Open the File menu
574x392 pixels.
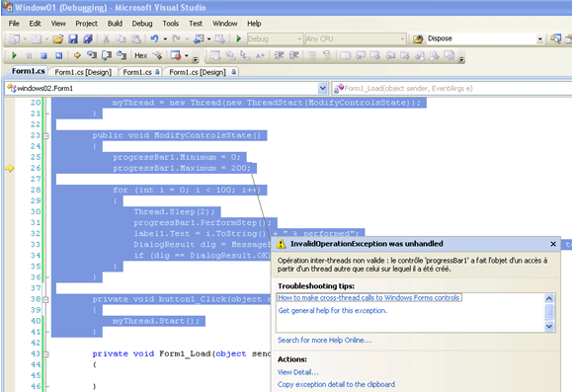pos(14,24)
